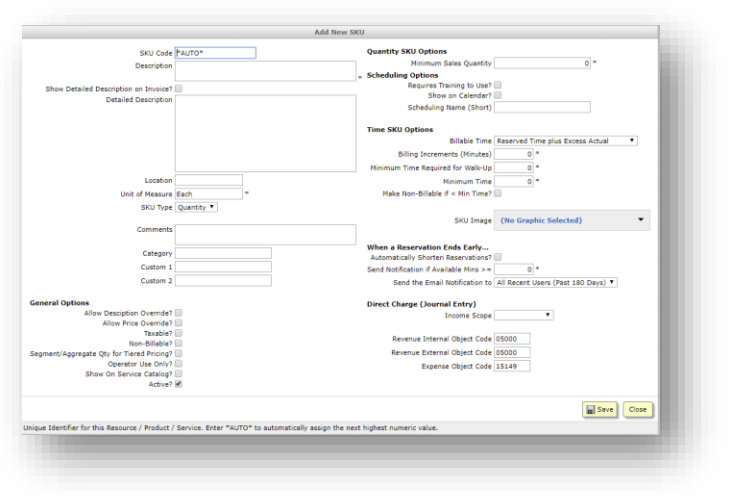The image size is (736, 496).
Task: Focus the SKU Code field
Action: (215, 53)
